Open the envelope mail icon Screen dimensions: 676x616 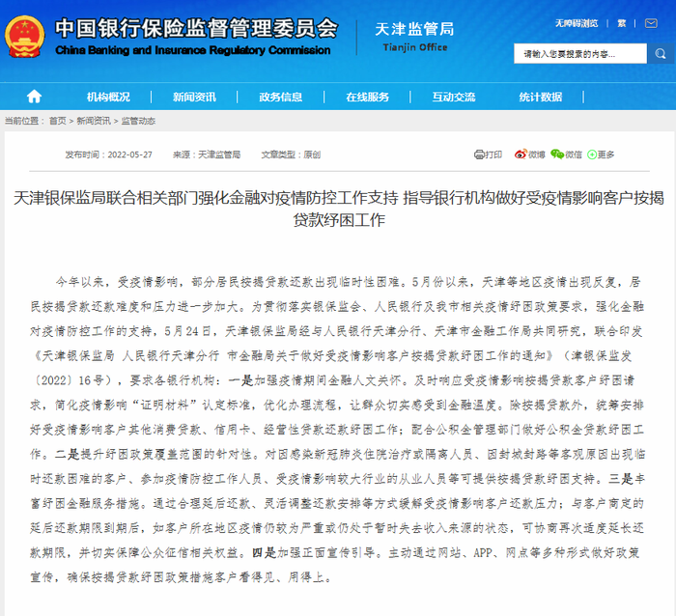(x=651, y=23)
